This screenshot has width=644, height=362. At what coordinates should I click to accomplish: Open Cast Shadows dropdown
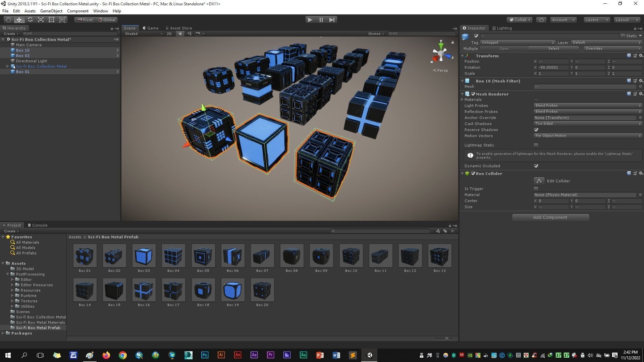[x=588, y=124]
